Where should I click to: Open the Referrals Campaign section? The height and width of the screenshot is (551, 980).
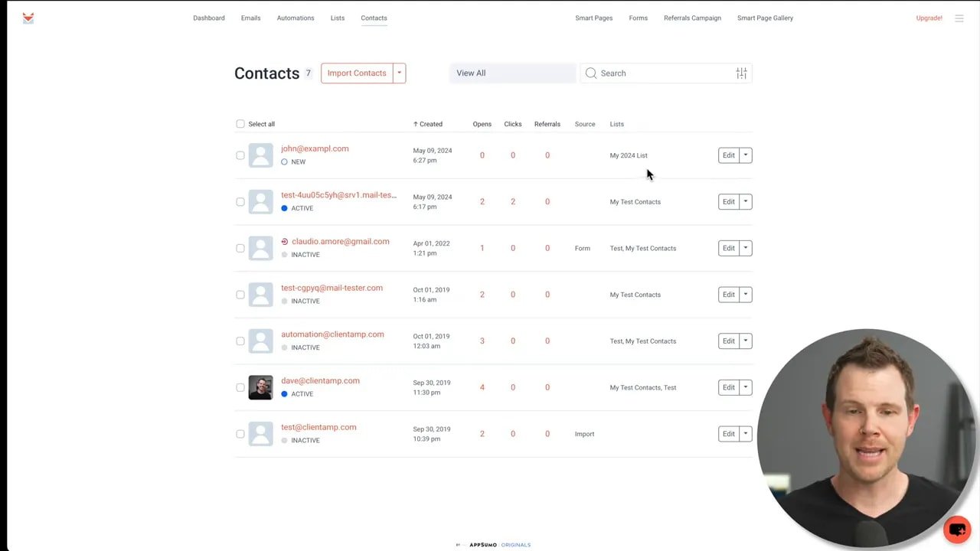(692, 18)
